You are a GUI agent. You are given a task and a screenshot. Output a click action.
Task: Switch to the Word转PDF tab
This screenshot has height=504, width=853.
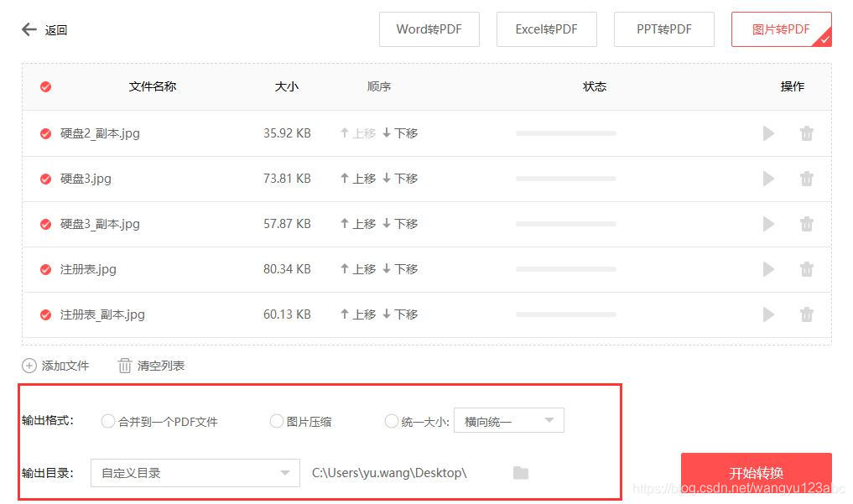[429, 29]
